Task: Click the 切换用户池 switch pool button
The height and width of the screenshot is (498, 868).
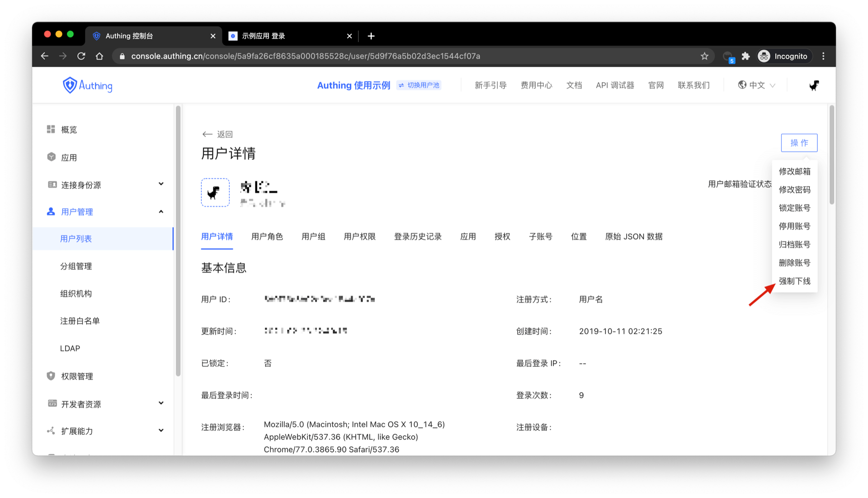Action: click(419, 85)
